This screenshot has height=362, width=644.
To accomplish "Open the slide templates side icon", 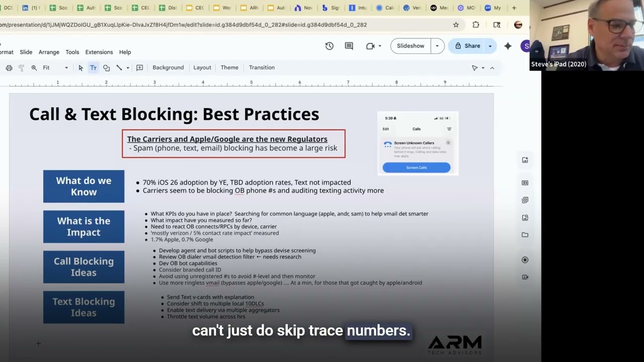I will pyautogui.click(x=525, y=183).
